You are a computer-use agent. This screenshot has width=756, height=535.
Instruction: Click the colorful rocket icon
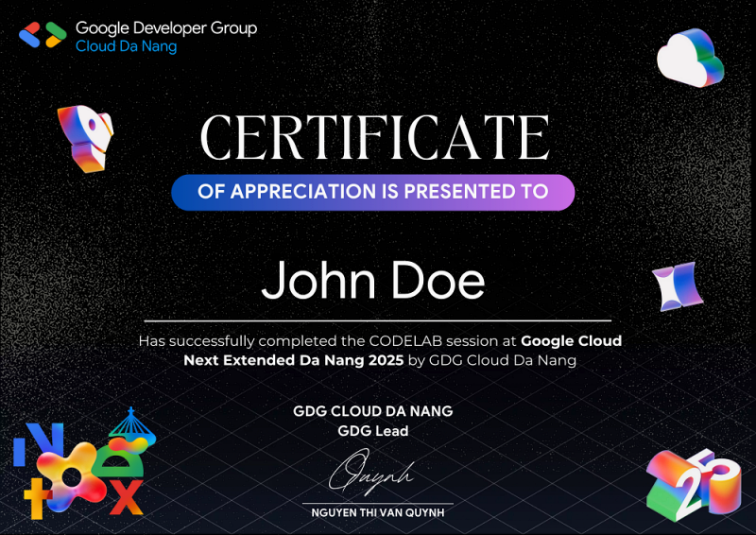click(x=85, y=138)
